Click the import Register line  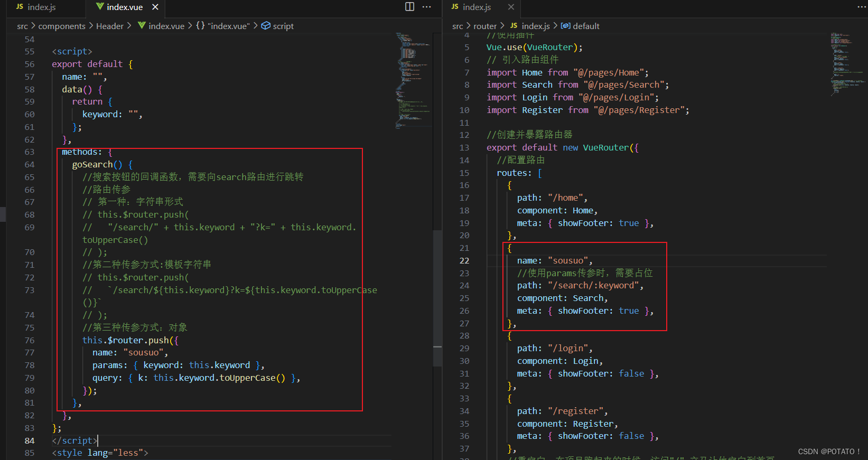588,110
